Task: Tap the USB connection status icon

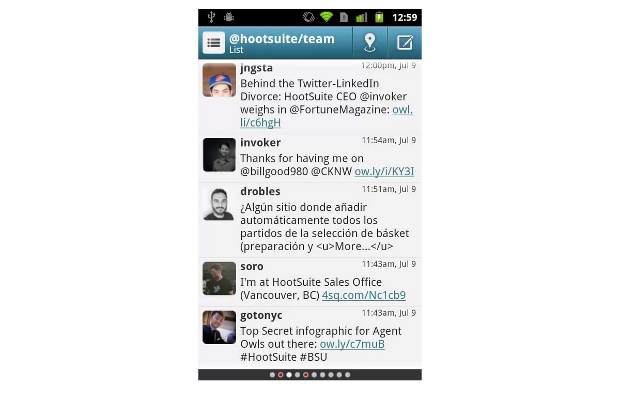Action: click(211, 17)
